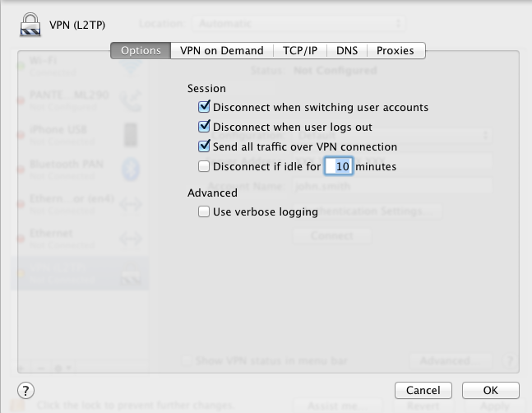Click the idle minutes input field
This screenshot has width=532, height=413.
339,166
